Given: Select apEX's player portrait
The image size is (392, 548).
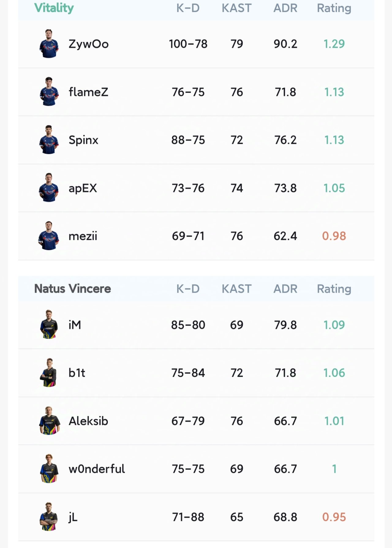Looking at the screenshot, I should click(x=49, y=188).
